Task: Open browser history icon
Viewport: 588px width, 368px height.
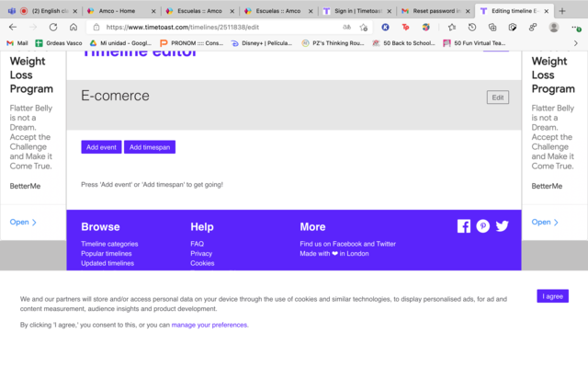Action: (472, 27)
